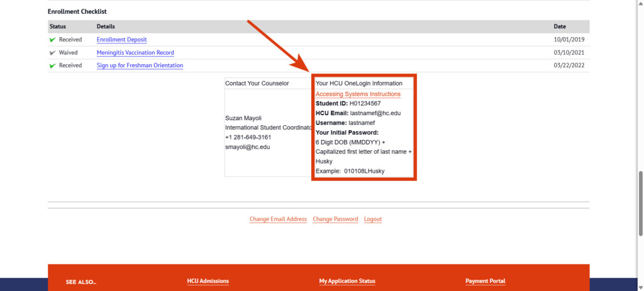Image resolution: width=644 pixels, height=291 pixels.
Task: Click green checkmark beside Freshman Orientation
Action: [x=53, y=65]
